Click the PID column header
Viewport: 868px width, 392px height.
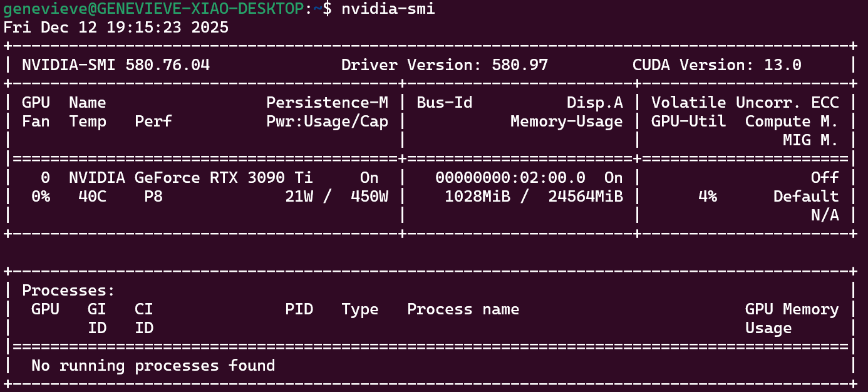299,309
